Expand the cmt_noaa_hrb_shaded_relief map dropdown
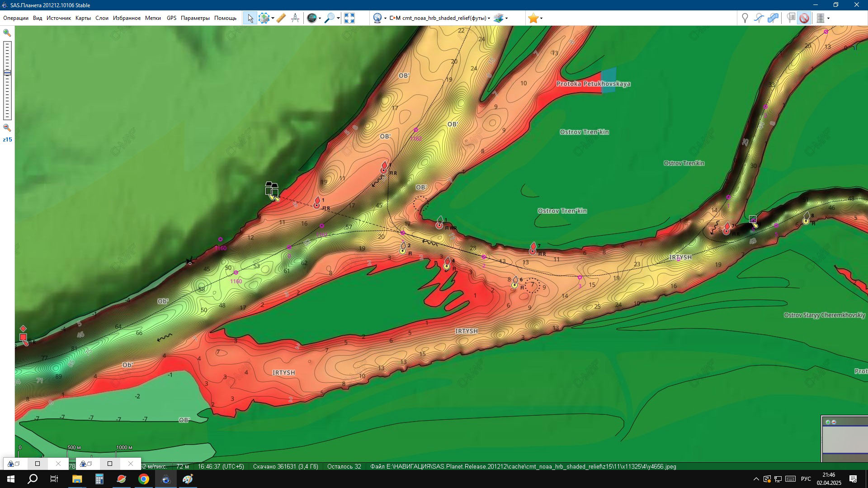 pyautogui.click(x=489, y=19)
